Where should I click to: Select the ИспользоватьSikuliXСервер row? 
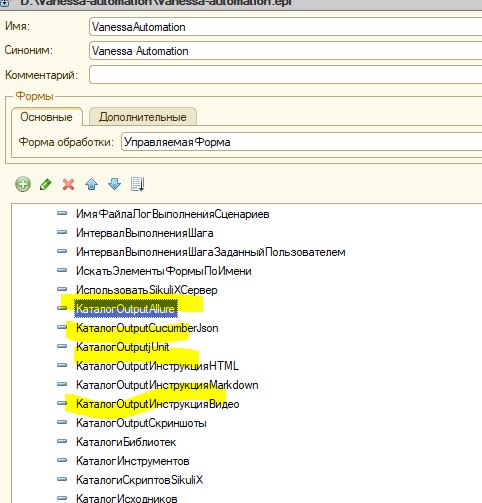click(147, 290)
